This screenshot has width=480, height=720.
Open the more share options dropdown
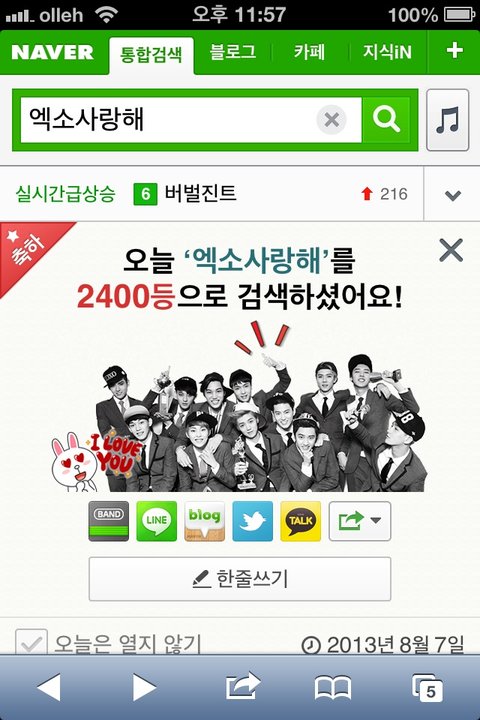click(x=360, y=521)
